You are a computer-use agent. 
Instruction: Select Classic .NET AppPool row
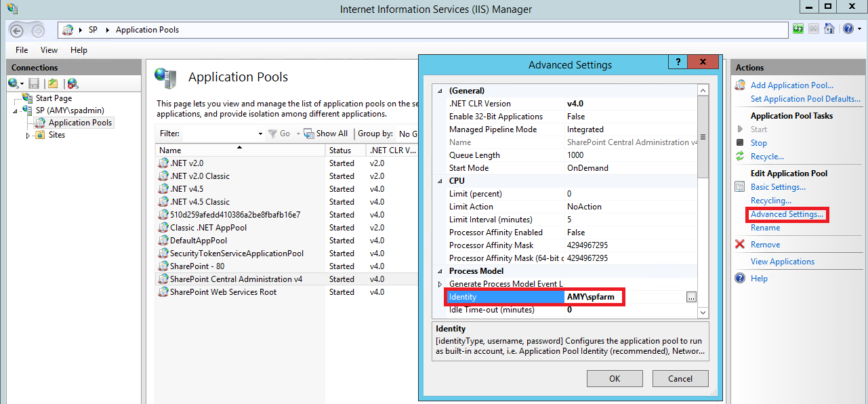287,228
